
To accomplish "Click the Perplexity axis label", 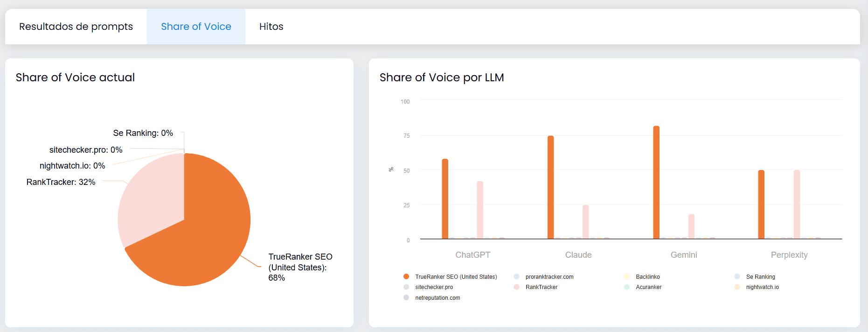I will (x=789, y=255).
